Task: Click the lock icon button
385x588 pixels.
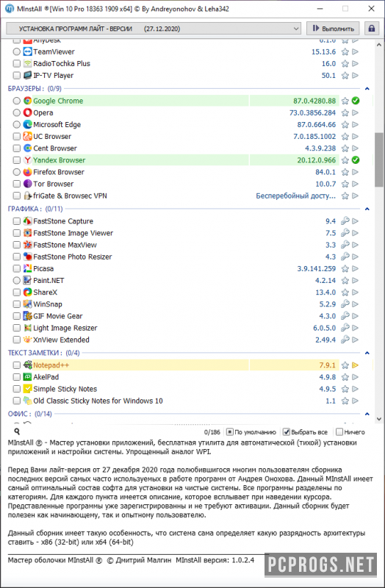Action: point(371,29)
